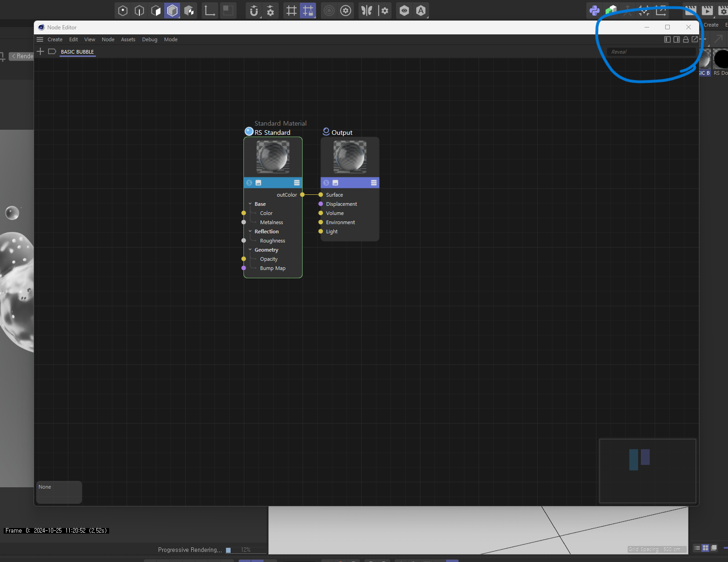728x562 pixels.
Task: Click the Render View clapperboard-play icon
Action: [x=707, y=11]
